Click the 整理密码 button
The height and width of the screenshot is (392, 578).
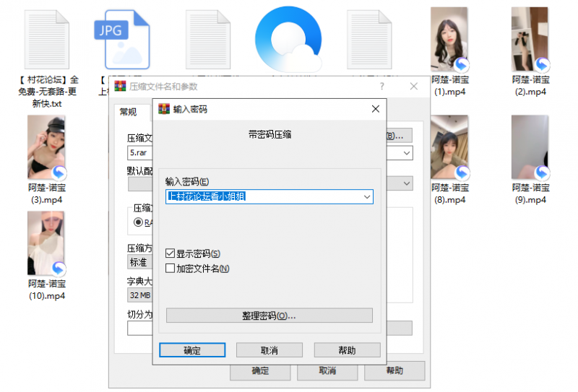coord(269,316)
